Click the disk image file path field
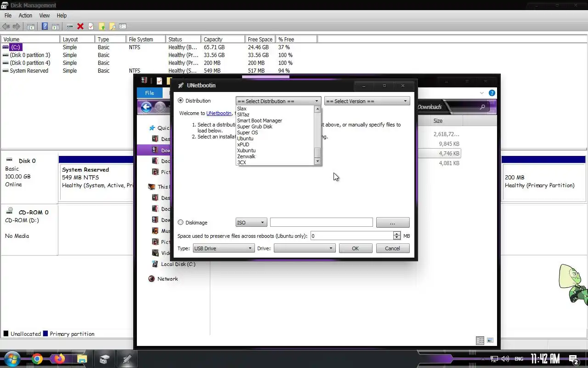Image resolution: width=588 pixels, height=368 pixels. point(322,223)
